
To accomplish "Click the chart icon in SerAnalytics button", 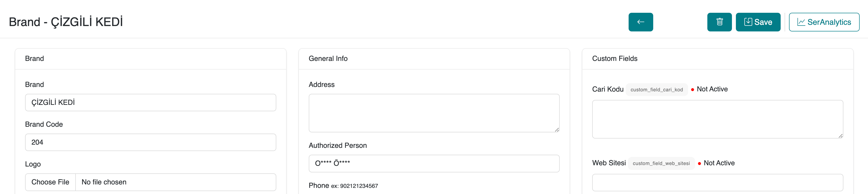I will pyautogui.click(x=801, y=22).
